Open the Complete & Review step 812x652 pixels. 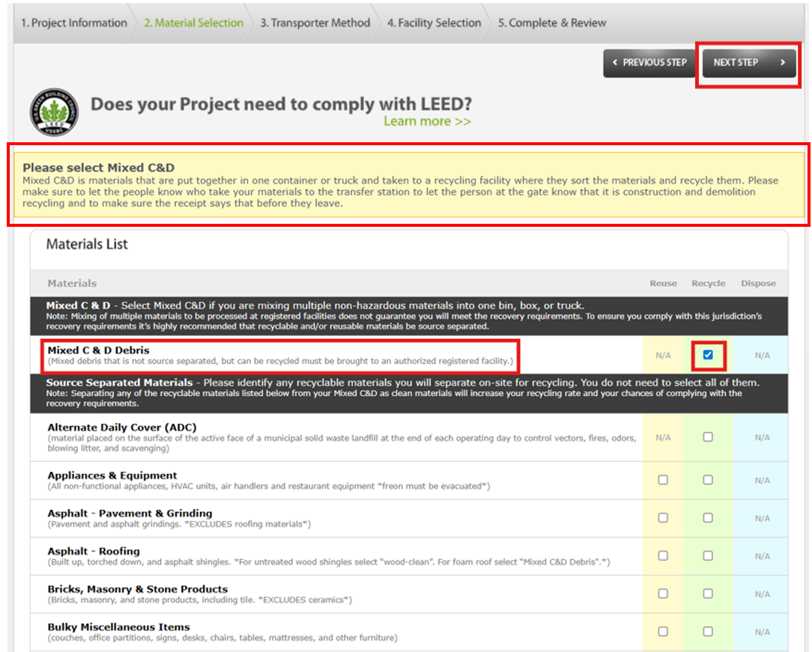(x=551, y=22)
